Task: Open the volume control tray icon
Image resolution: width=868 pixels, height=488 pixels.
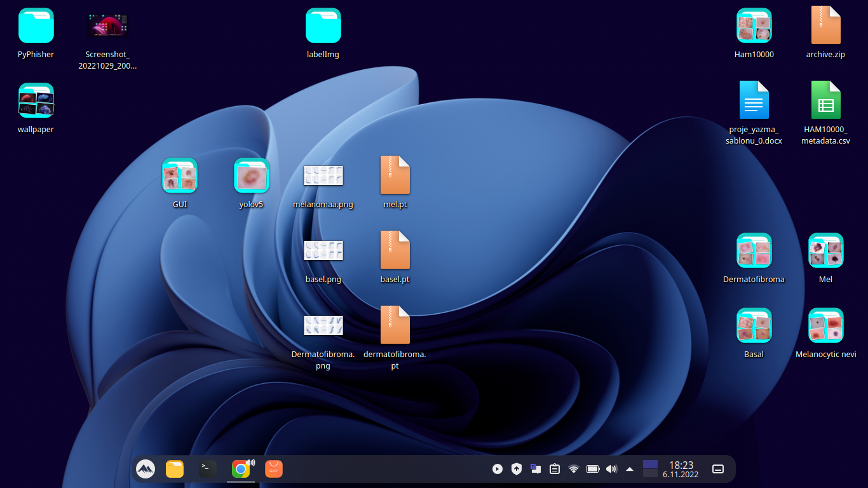Action: 612,469
